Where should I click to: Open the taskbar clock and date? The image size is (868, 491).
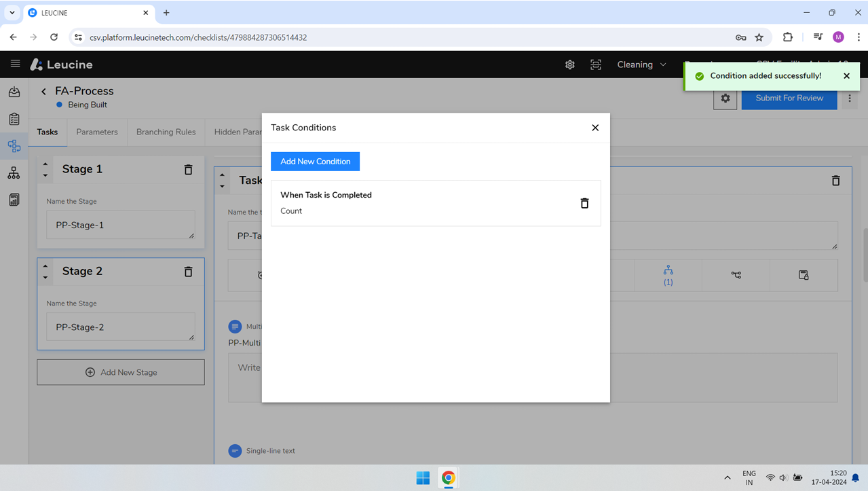point(829,478)
